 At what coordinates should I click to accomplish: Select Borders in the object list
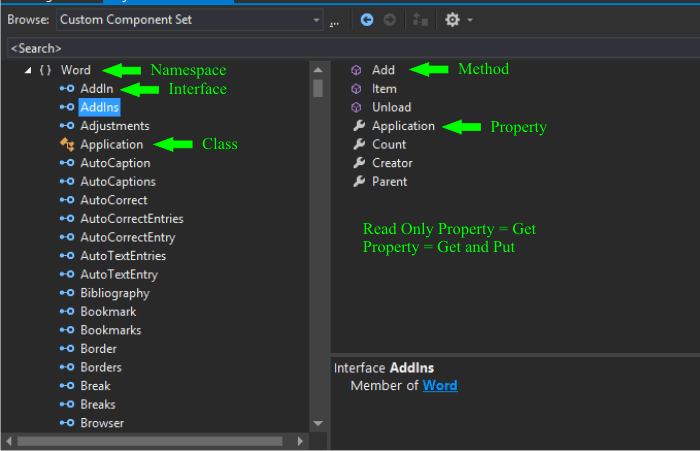(x=101, y=367)
